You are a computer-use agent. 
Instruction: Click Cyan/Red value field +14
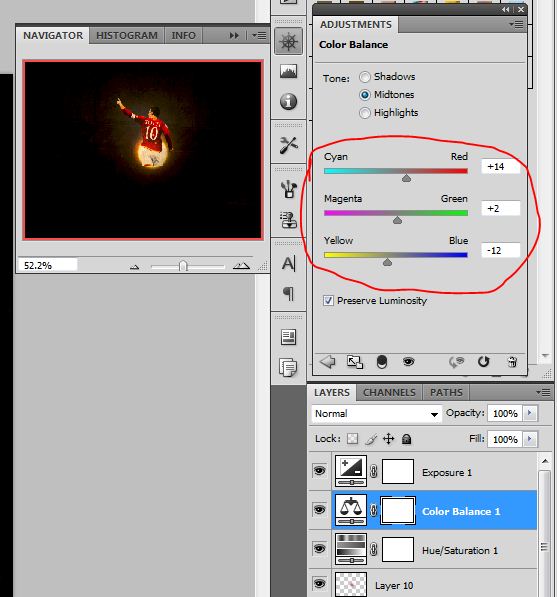(501, 167)
